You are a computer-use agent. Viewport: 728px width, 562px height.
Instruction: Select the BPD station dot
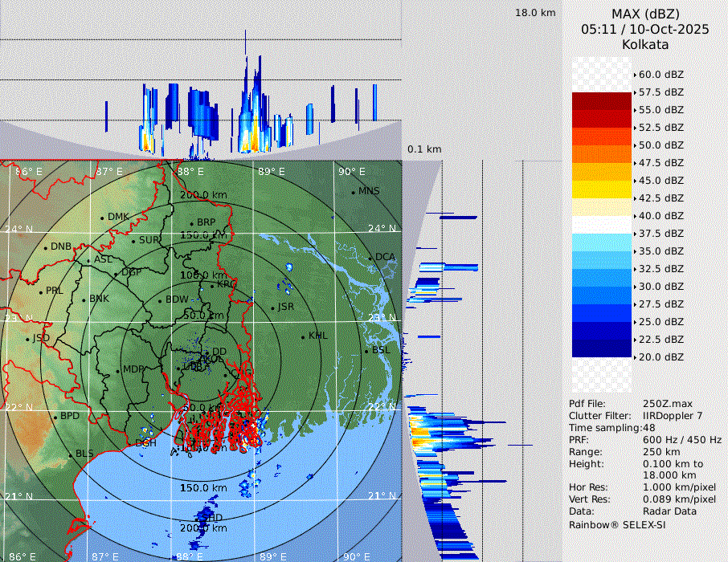tap(55, 417)
